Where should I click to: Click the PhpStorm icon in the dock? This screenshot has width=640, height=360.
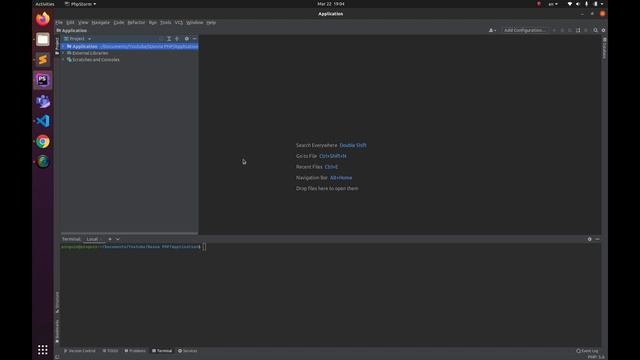(x=43, y=80)
